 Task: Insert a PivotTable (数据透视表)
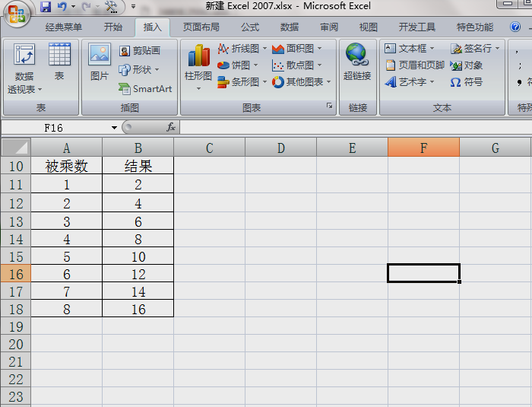tap(24, 68)
